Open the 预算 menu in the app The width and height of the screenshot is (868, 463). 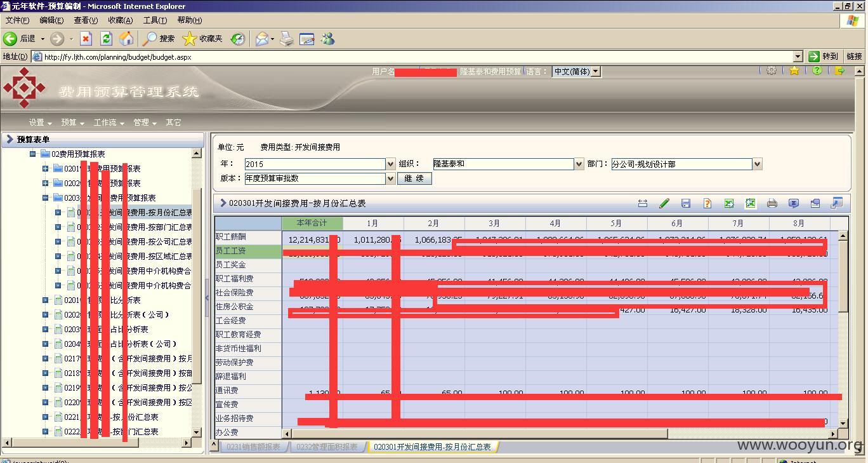72,123
